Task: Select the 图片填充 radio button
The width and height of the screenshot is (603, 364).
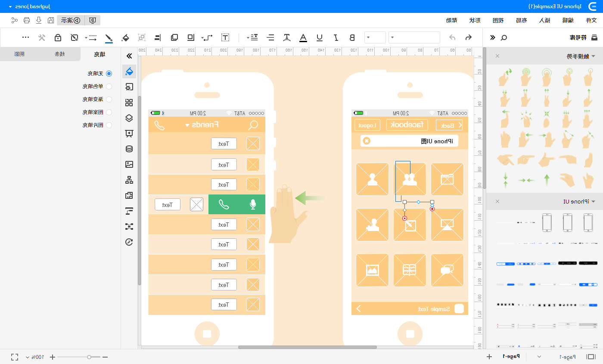Action: (x=109, y=125)
